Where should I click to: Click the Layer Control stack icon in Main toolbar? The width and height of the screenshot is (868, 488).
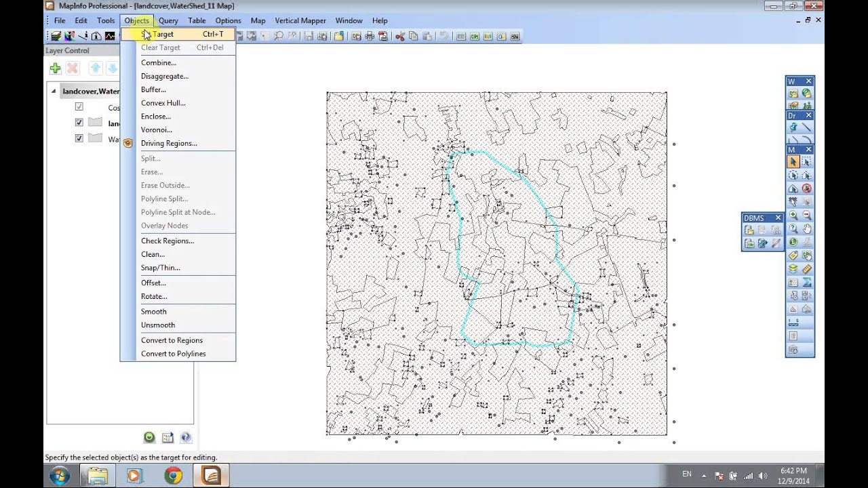click(x=793, y=269)
